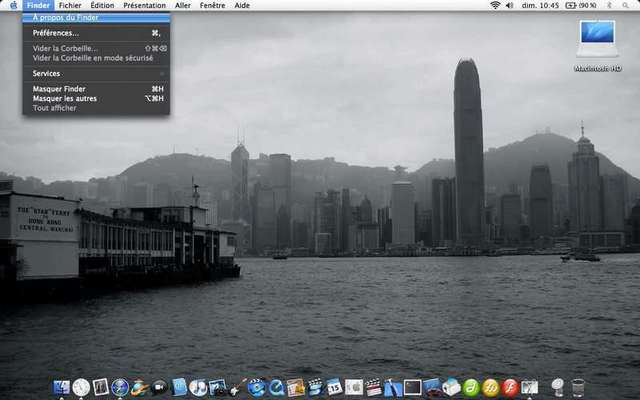Viewport: 640px width, 400px height.
Task: Click the date and time display
Action: coord(541,5)
